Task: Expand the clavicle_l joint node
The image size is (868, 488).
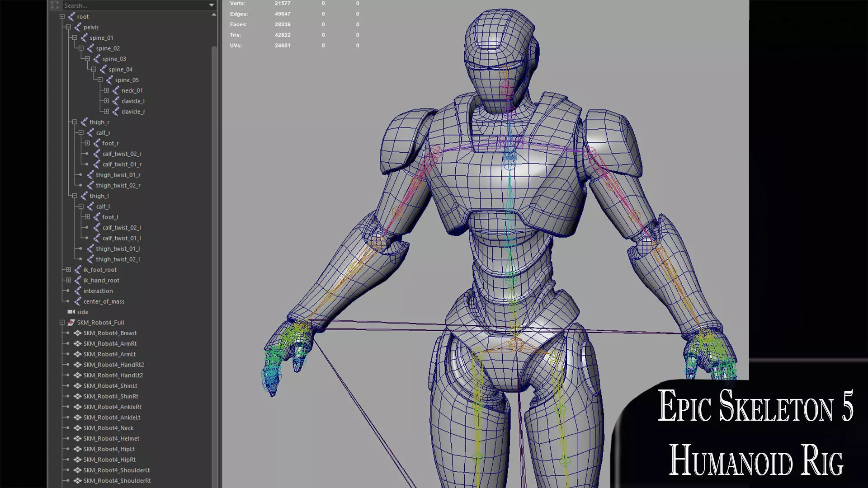Action: click(106, 101)
